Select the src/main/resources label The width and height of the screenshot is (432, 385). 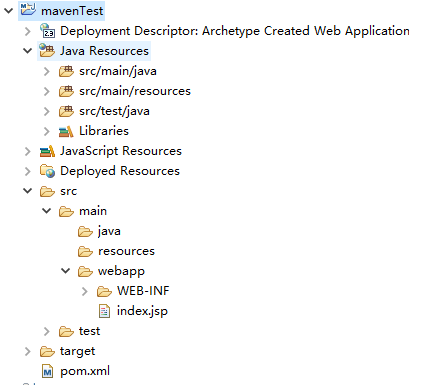[135, 91]
